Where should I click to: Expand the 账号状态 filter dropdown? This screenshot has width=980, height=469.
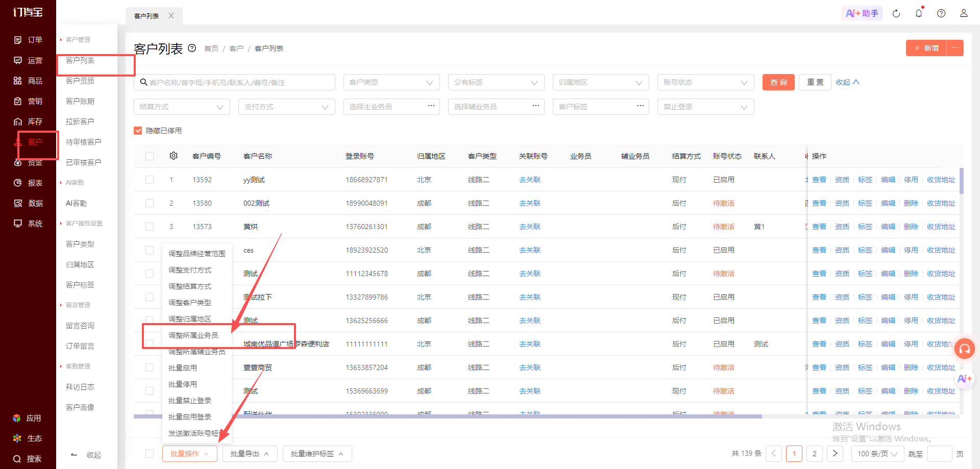tap(706, 82)
